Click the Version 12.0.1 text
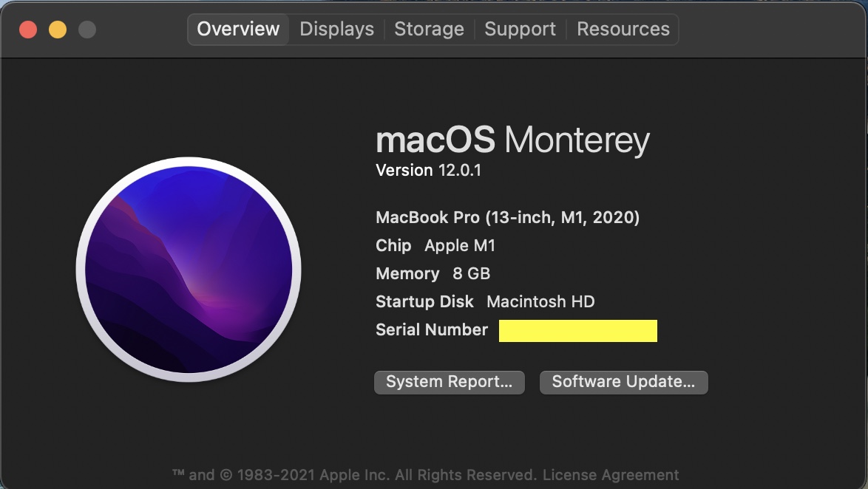This screenshot has width=868, height=489. 428,171
